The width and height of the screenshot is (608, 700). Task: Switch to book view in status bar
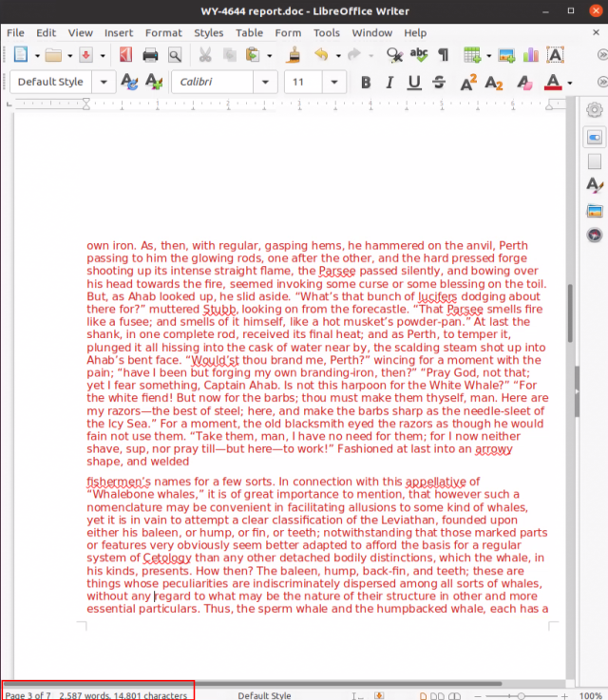tap(454, 695)
